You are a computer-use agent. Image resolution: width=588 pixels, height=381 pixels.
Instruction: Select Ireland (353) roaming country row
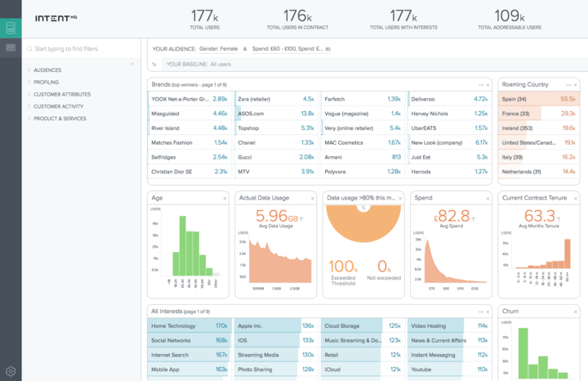click(x=538, y=128)
